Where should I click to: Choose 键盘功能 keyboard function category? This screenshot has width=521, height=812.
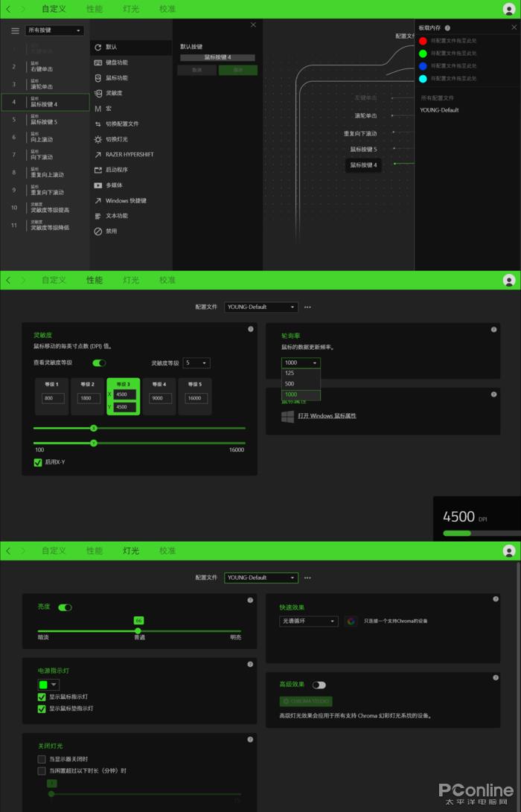click(130, 62)
